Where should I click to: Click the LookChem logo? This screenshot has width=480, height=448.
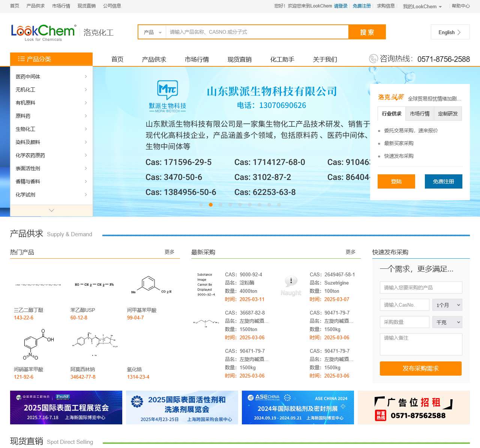(x=43, y=33)
